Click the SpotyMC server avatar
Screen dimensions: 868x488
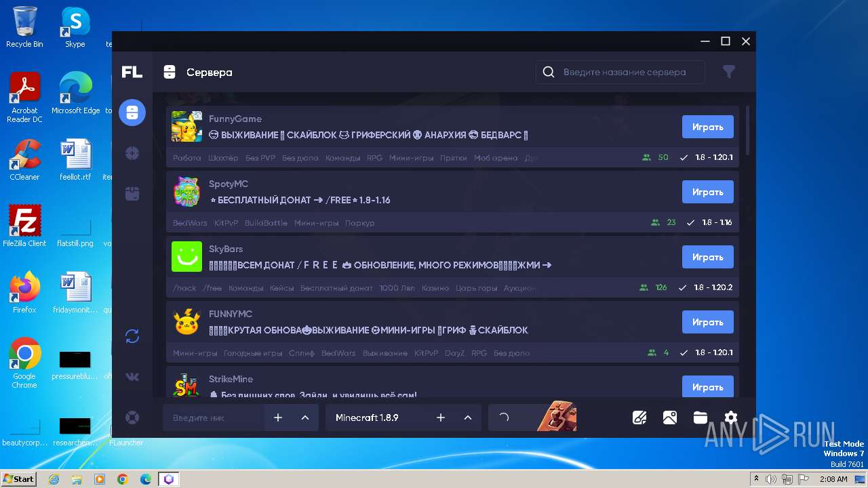186,192
